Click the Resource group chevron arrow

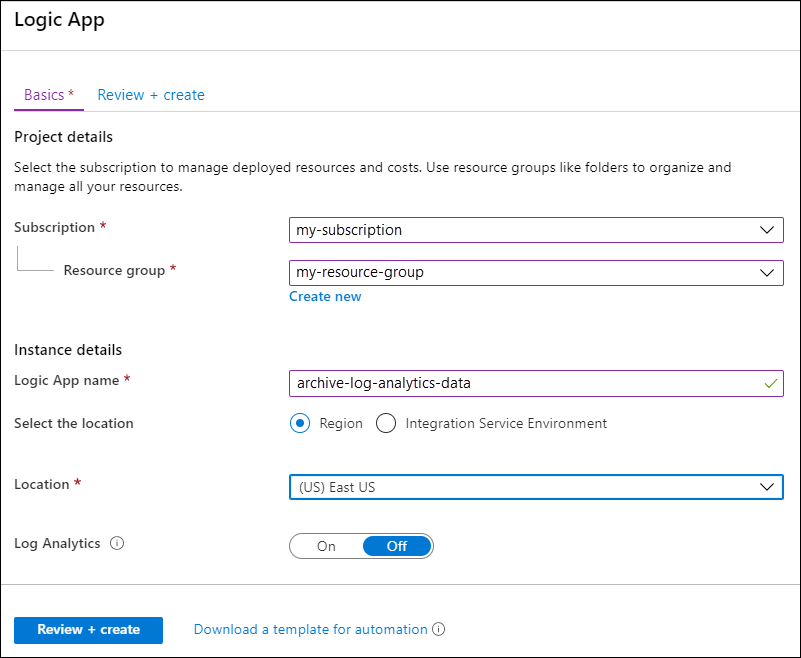click(767, 272)
